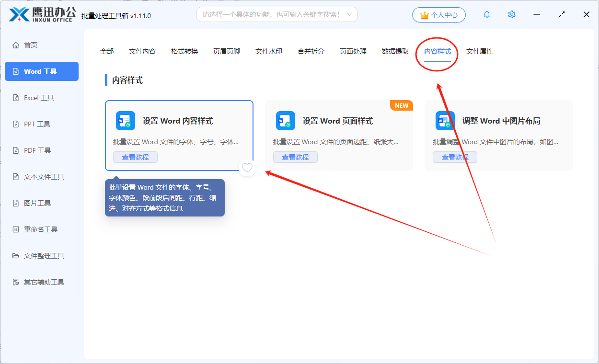
Task: Shrink the window with the diagonal arrows icon
Action: pyautogui.click(x=562, y=15)
